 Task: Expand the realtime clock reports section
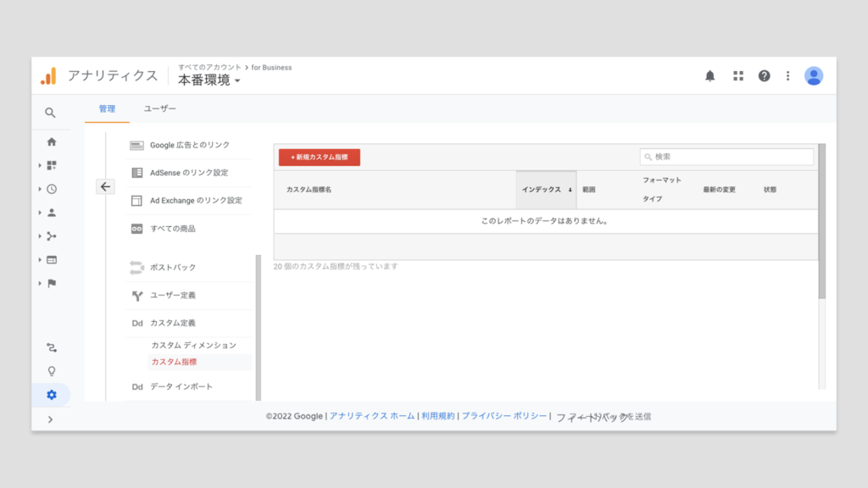pyautogui.click(x=52, y=190)
